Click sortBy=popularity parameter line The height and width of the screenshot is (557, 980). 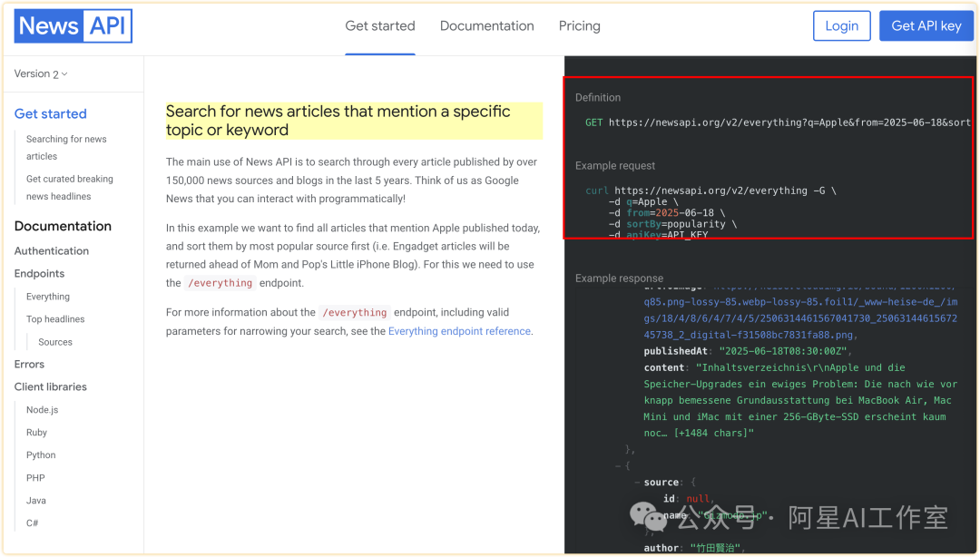coord(672,224)
